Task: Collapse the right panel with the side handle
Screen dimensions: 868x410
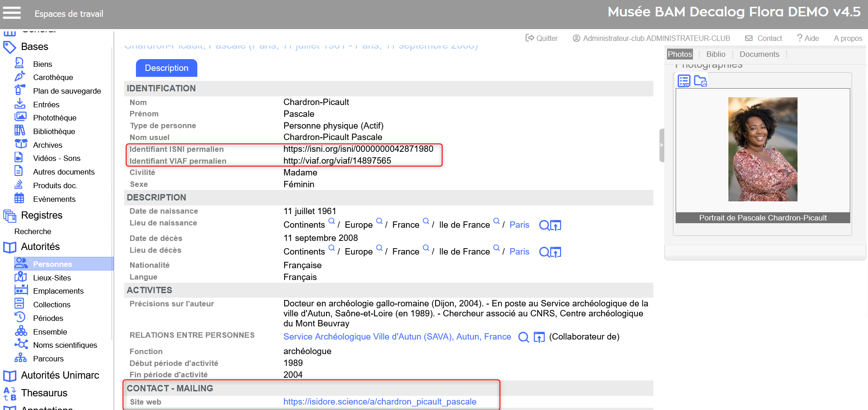Action: (x=662, y=145)
